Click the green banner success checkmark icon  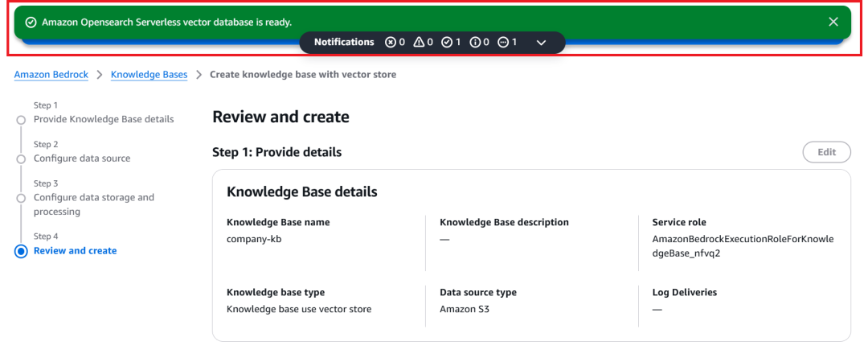(31, 22)
